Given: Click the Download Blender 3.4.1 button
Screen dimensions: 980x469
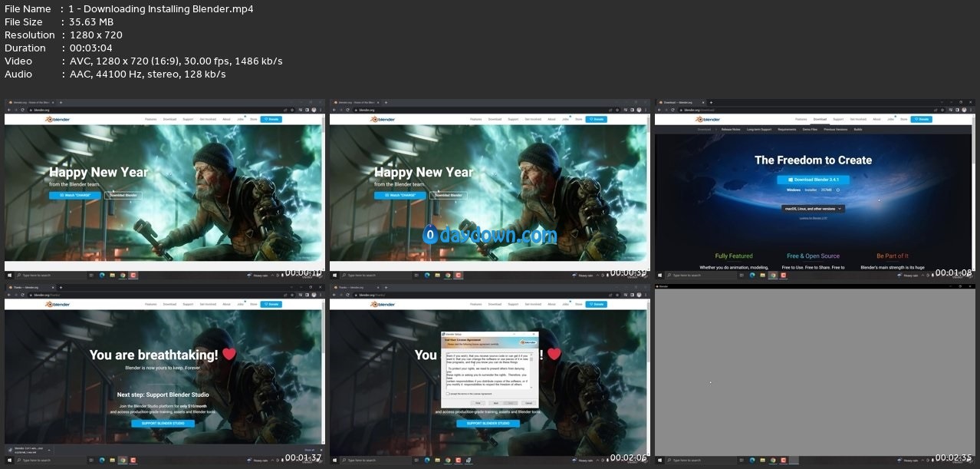Looking at the screenshot, I should (813, 180).
